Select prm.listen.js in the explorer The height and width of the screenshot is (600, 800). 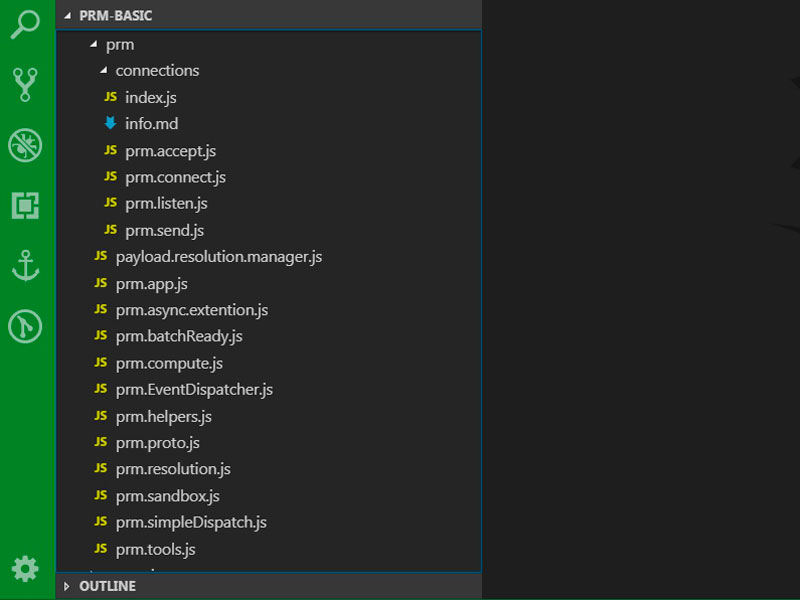[166, 204]
